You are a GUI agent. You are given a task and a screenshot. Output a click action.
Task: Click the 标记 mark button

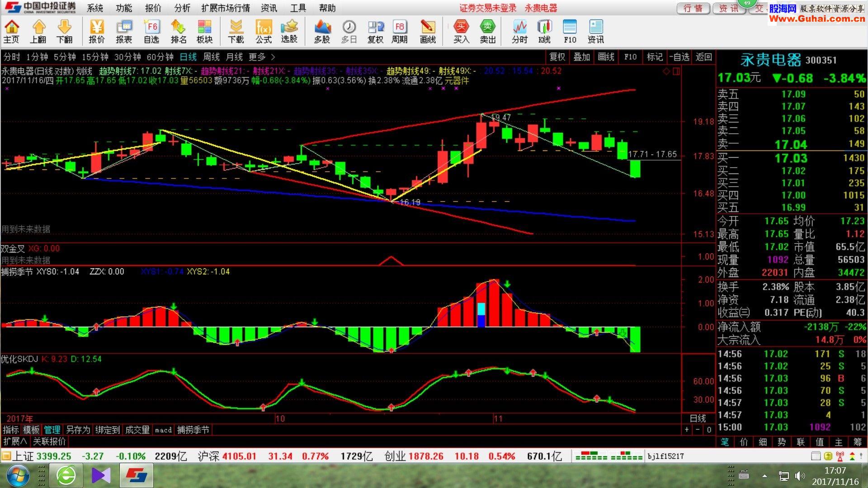tap(655, 57)
